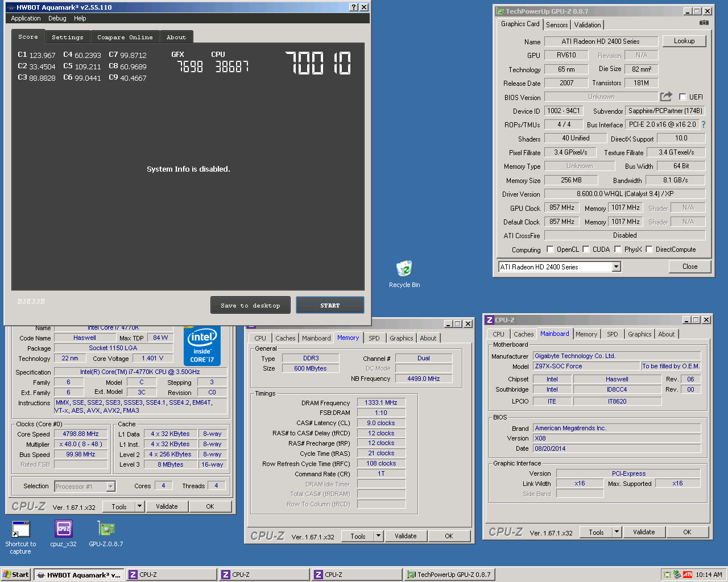This screenshot has height=582, width=728.
Task: Click Validate in the Memory CPU-Z window
Action: (x=406, y=536)
